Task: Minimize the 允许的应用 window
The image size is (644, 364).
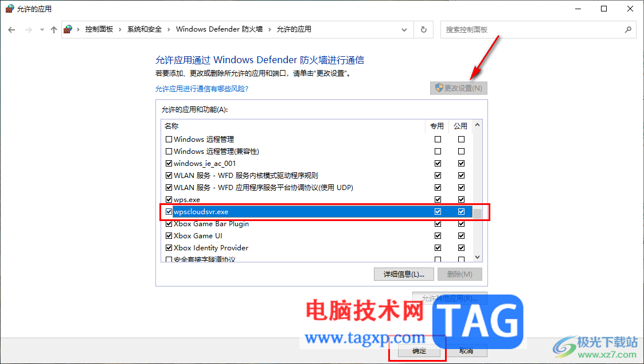Action: tap(578, 9)
